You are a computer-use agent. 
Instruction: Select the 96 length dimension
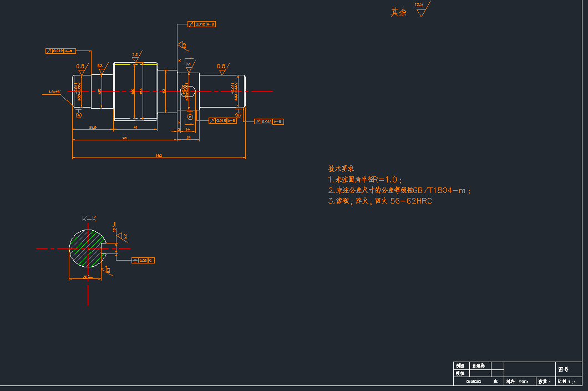(124, 138)
